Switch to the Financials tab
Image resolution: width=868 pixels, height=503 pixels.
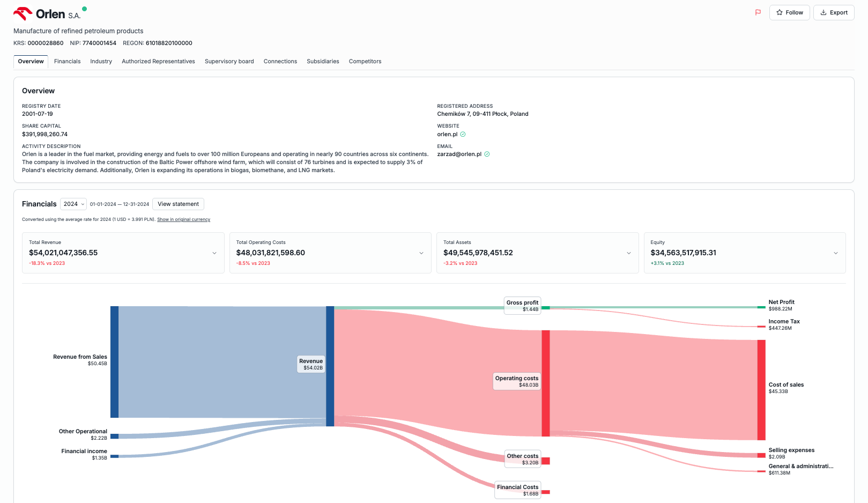point(67,62)
